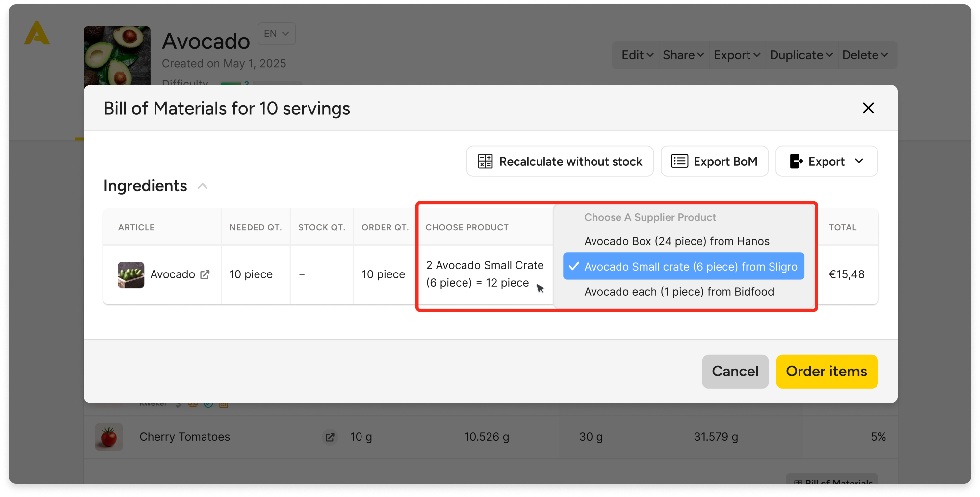Viewport: 980px width, 497px height.
Task: Open the Export dropdown in dialog
Action: pos(826,161)
